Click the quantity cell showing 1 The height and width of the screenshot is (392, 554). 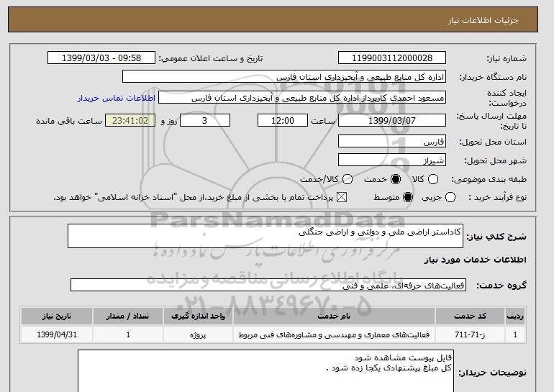[x=128, y=334]
